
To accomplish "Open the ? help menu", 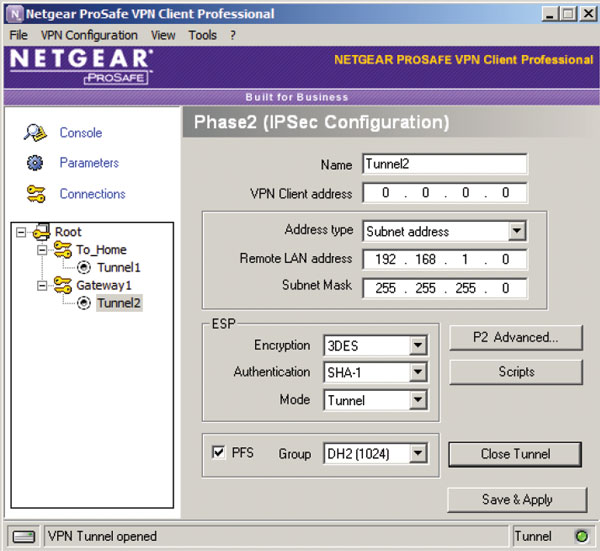I will pyautogui.click(x=233, y=35).
